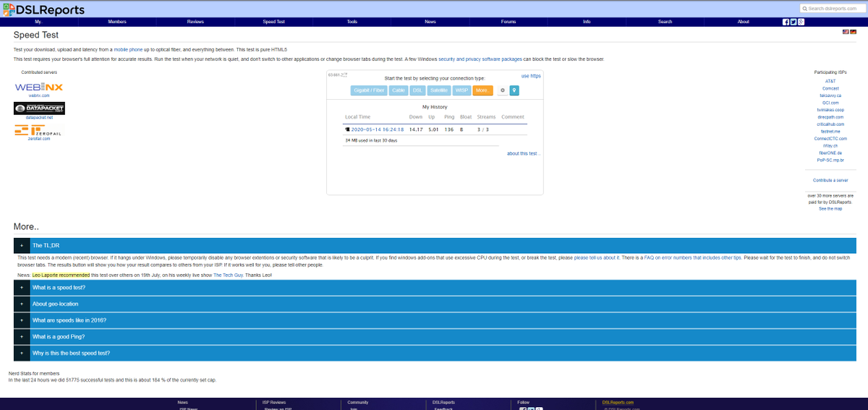Open the Members menu
The height and width of the screenshot is (410, 868).
[117, 22]
